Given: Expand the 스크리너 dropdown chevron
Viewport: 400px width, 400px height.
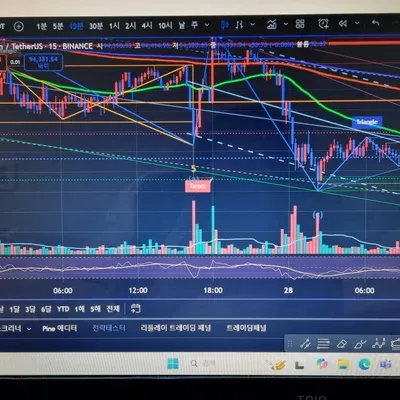Looking at the screenshot, I should point(29,329).
